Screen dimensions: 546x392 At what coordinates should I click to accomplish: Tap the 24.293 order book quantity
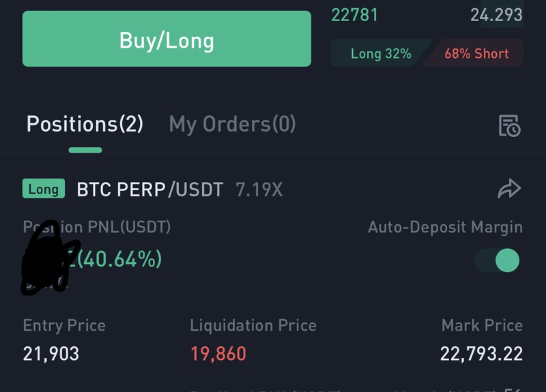[497, 15]
